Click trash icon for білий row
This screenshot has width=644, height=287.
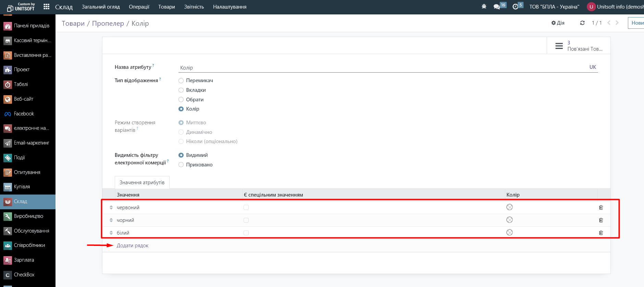601,233
